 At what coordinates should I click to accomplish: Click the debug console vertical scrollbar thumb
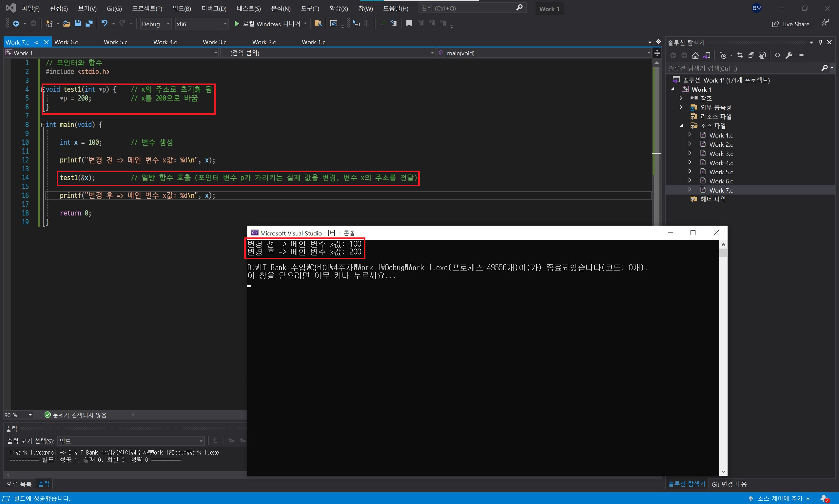[x=723, y=253]
